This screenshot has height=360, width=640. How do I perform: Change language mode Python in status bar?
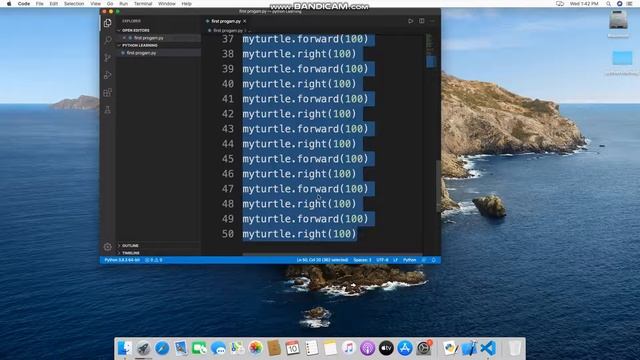pos(409,260)
